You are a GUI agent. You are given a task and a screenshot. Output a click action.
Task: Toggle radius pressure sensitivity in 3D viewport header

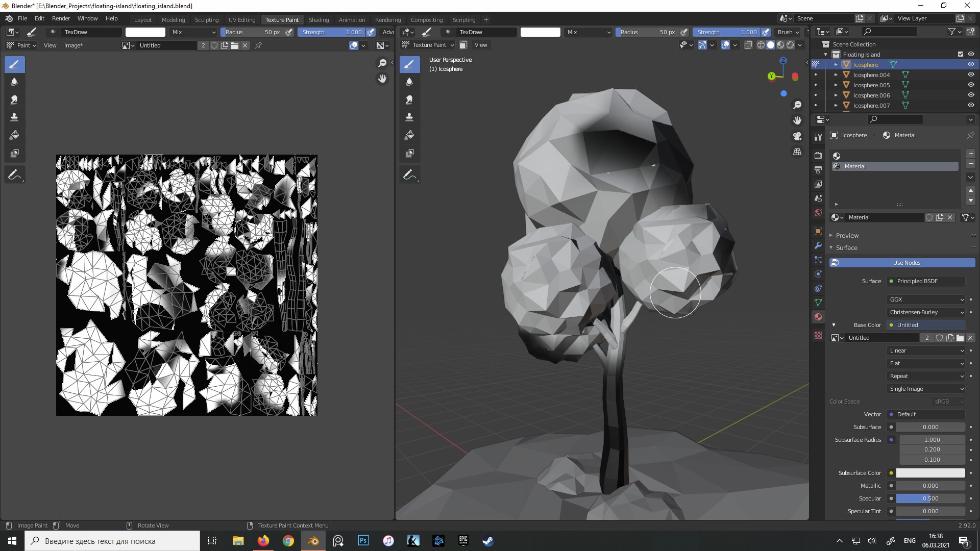coord(684,32)
